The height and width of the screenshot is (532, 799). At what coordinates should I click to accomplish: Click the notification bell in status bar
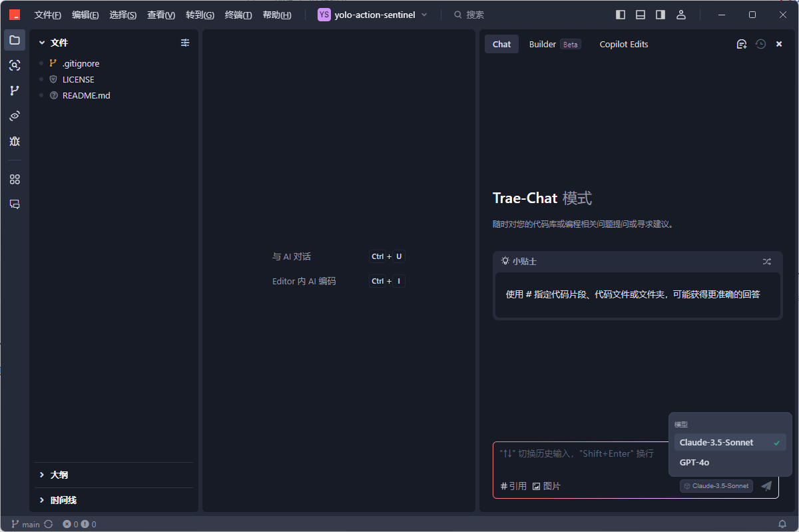point(782,524)
